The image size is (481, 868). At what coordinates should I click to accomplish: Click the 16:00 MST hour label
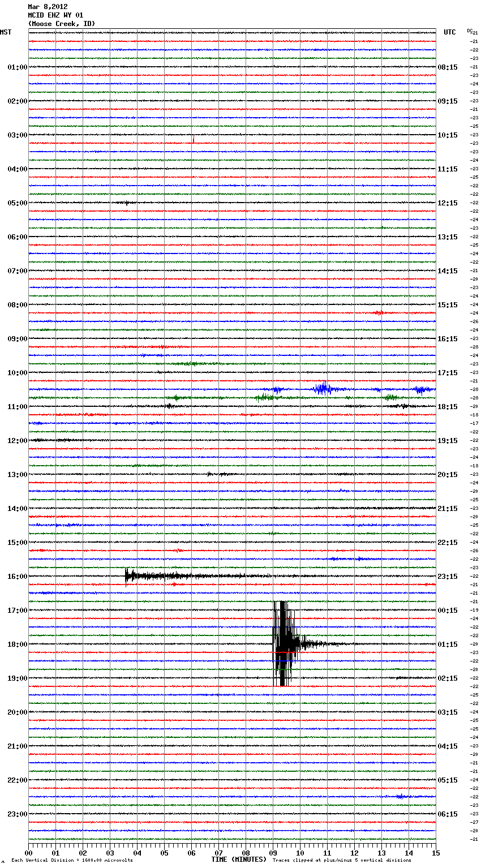click(18, 577)
